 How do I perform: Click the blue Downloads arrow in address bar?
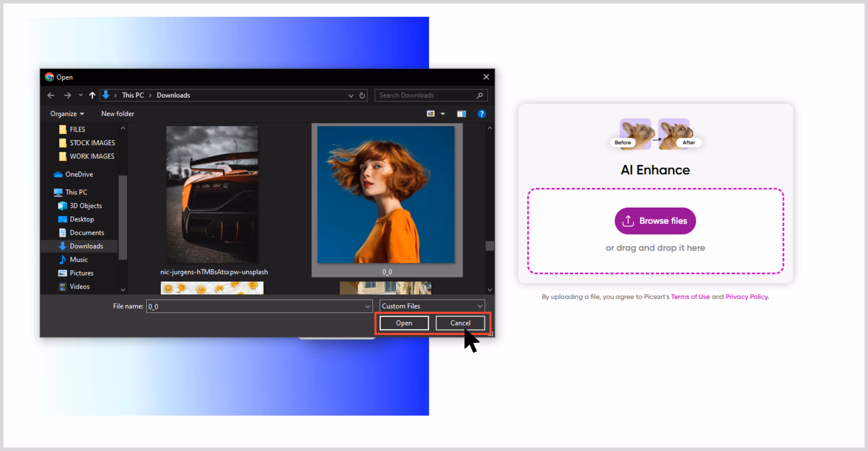coord(106,95)
